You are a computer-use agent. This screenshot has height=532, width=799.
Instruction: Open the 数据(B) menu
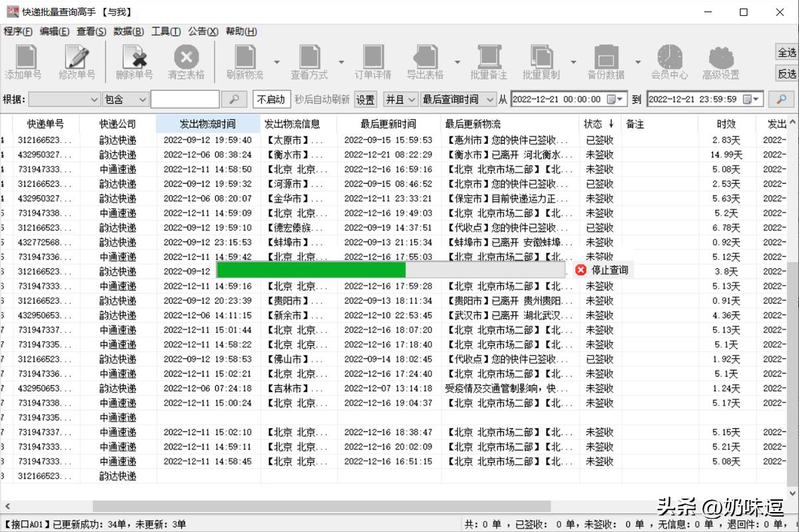[129, 31]
